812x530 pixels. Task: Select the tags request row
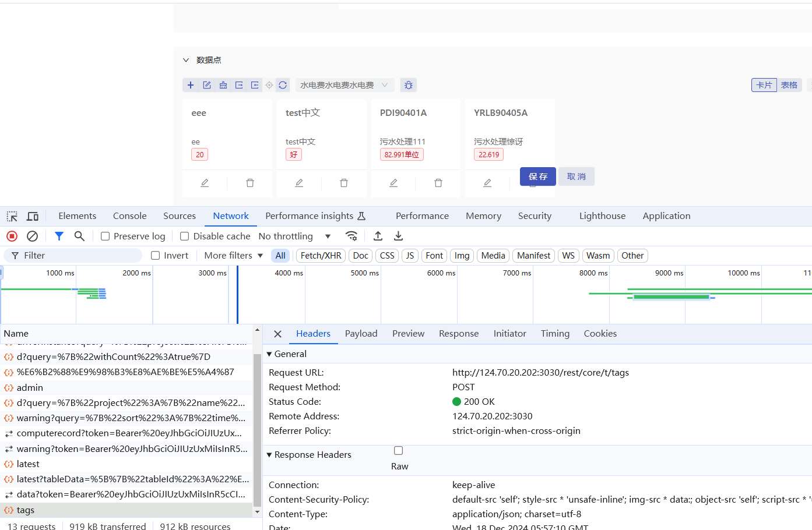pyautogui.click(x=126, y=510)
